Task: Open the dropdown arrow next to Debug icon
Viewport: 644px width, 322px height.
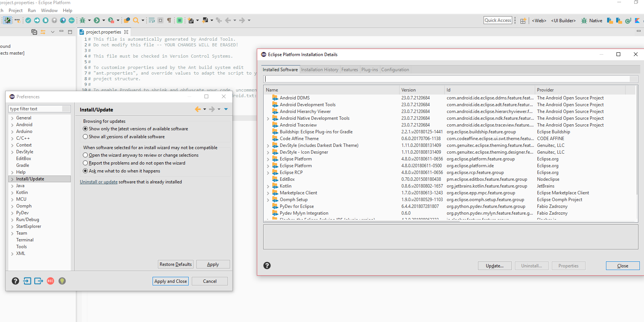Action: click(89, 20)
